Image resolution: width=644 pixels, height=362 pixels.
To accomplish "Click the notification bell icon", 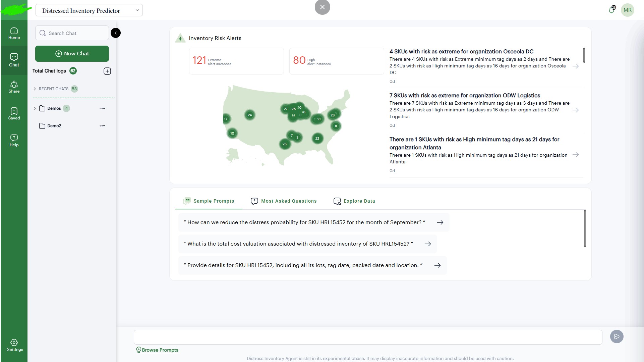I will 611,10.
